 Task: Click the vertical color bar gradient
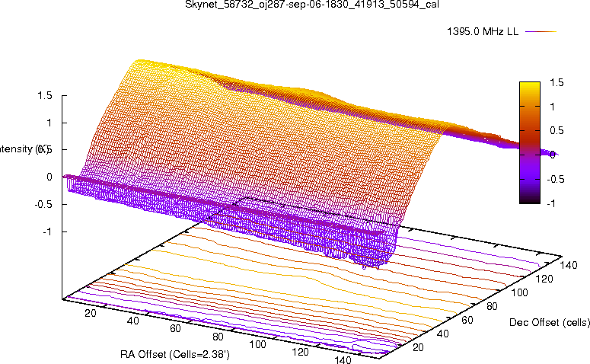pyautogui.click(x=529, y=142)
